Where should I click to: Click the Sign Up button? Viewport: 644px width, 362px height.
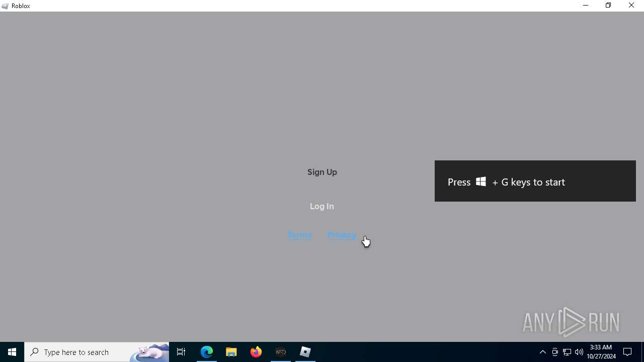[x=322, y=172]
